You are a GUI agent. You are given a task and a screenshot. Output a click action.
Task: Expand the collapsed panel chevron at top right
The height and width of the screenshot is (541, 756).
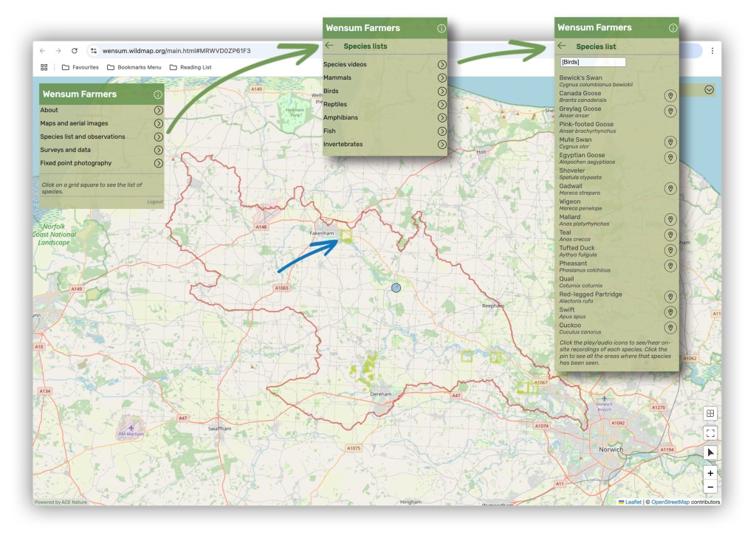(x=709, y=90)
